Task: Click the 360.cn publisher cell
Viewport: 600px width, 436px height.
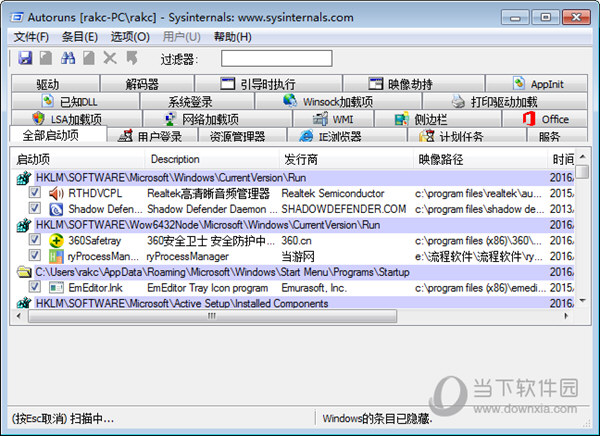Action: click(x=297, y=241)
